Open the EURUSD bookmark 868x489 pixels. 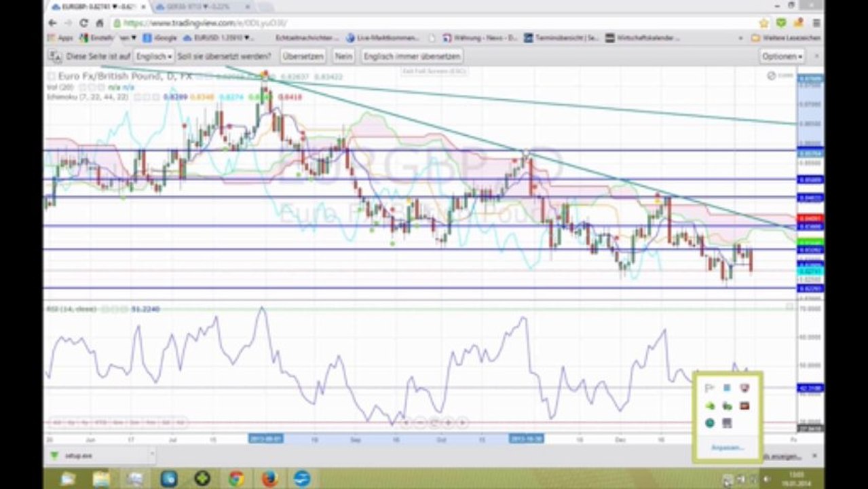217,38
